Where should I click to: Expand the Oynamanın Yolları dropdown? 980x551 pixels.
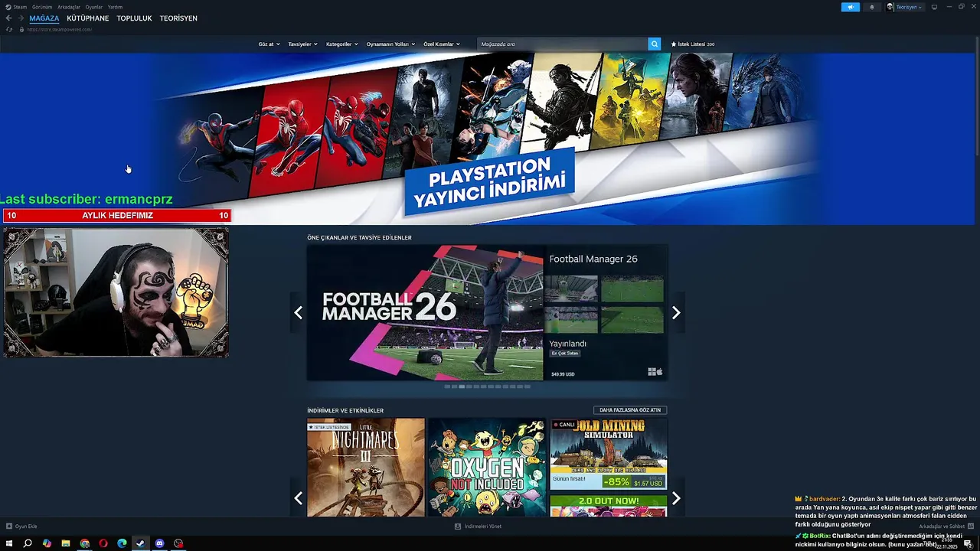coord(390,44)
